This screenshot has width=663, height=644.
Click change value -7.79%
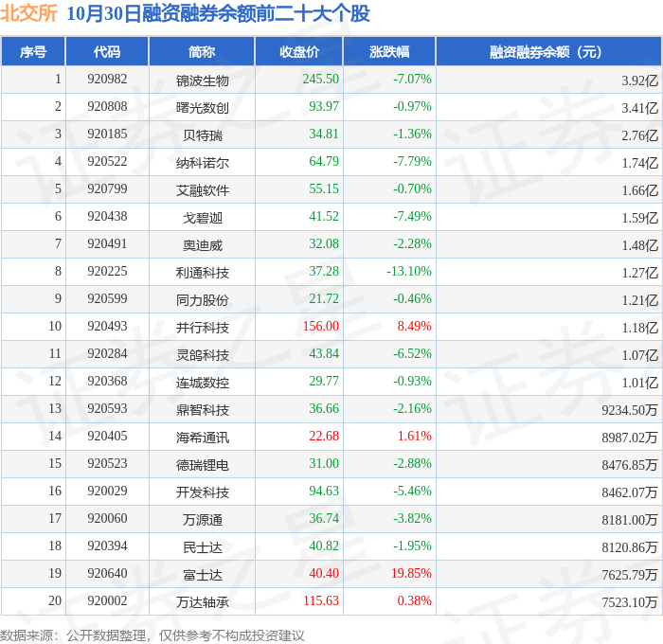pyautogui.click(x=412, y=162)
